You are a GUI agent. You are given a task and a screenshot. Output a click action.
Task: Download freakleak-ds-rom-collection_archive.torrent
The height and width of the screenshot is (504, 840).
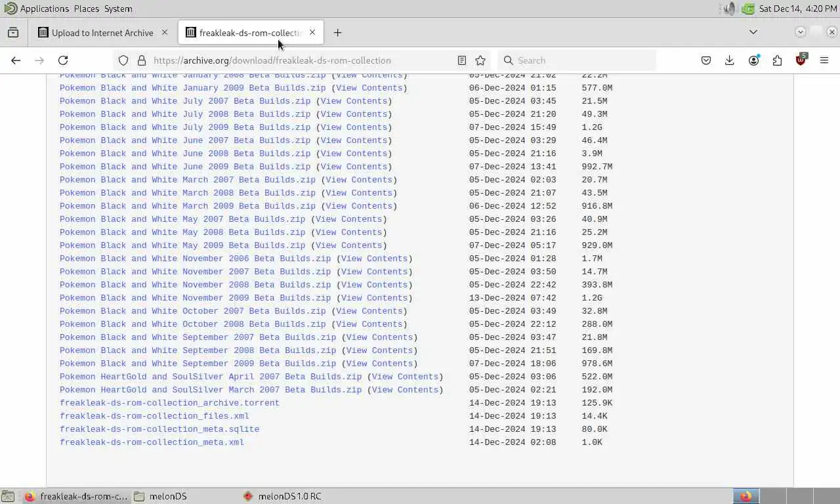(x=169, y=403)
